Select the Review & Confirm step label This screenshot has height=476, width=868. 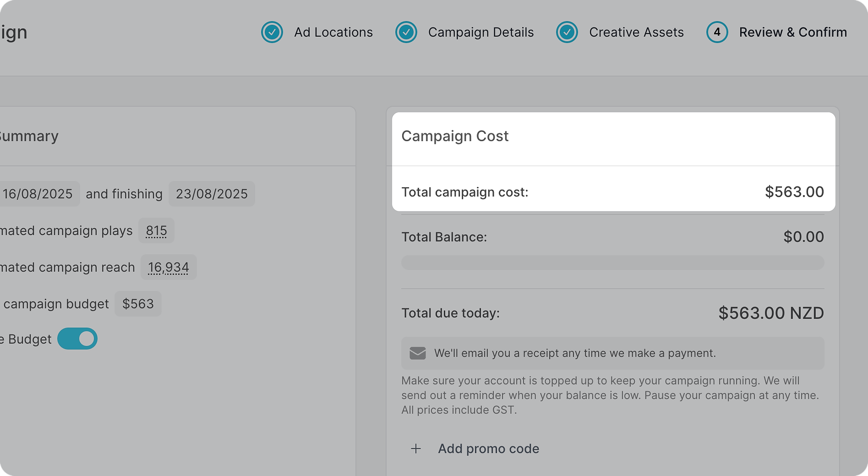pos(793,32)
